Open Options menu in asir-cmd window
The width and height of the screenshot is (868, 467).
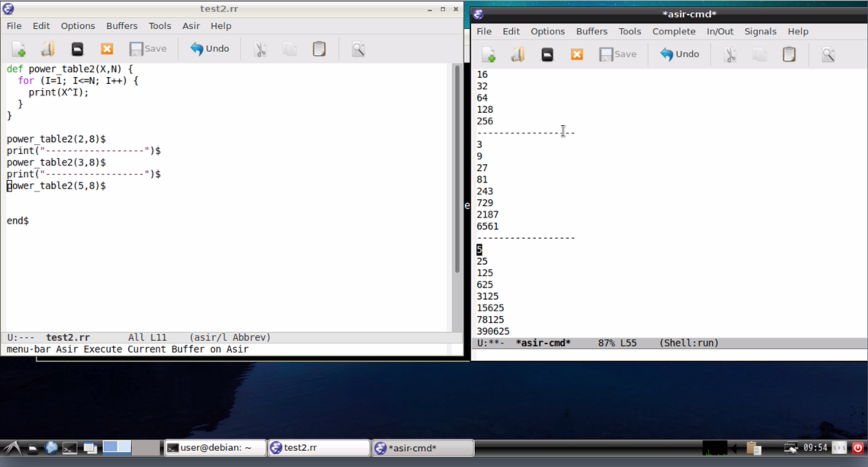548,31
